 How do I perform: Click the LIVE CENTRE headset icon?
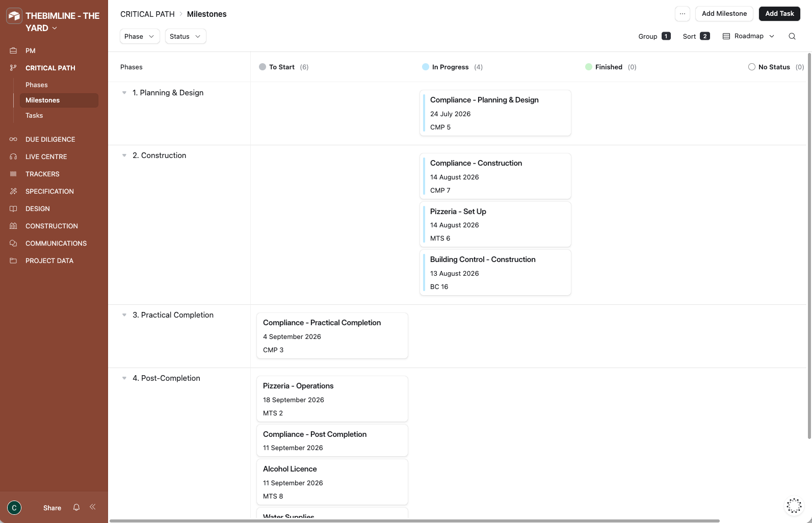coord(13,156)
